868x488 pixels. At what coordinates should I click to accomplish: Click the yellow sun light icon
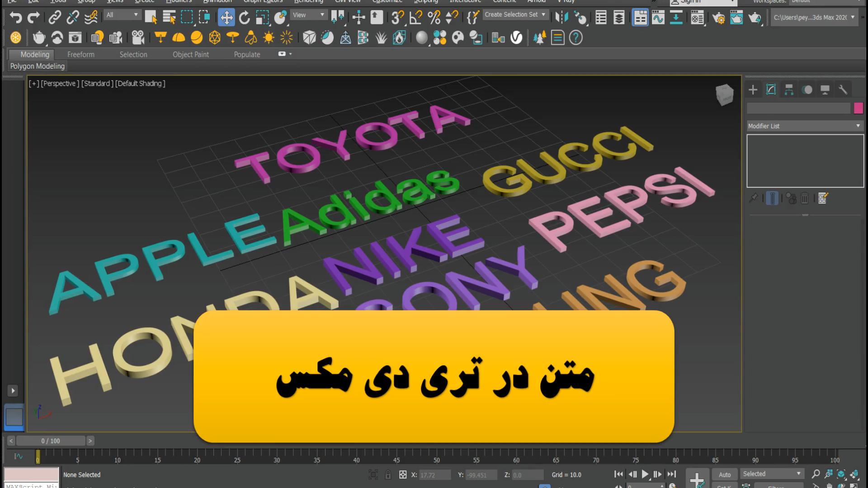tap(269, 38)
